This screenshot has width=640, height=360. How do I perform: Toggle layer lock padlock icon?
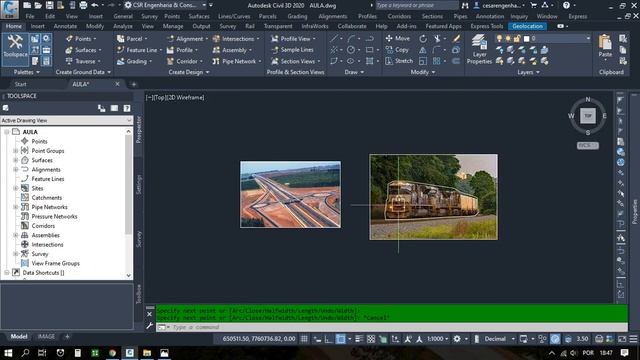[517, 38]
